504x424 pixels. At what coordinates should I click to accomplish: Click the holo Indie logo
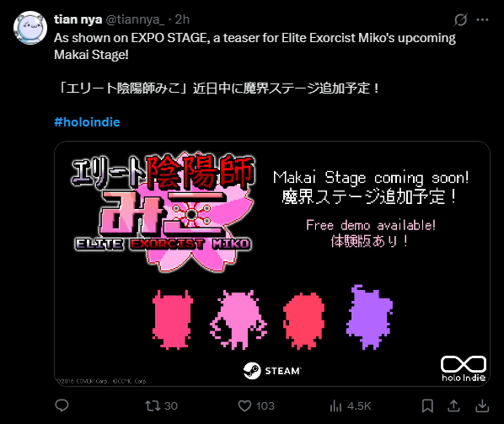click(x=464, y=368)
